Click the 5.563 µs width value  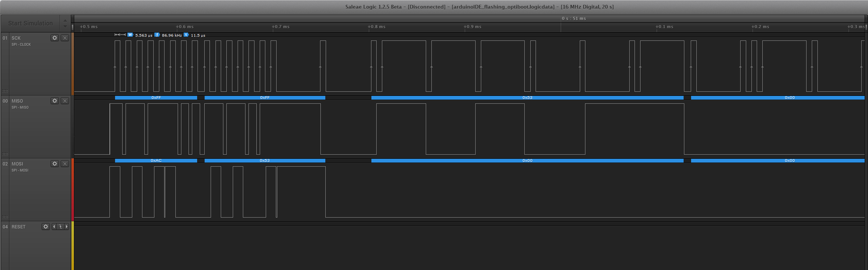point(144,35)
